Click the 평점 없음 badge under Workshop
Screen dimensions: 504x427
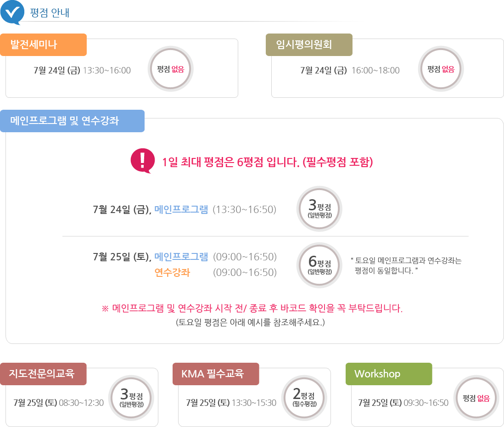476,398
